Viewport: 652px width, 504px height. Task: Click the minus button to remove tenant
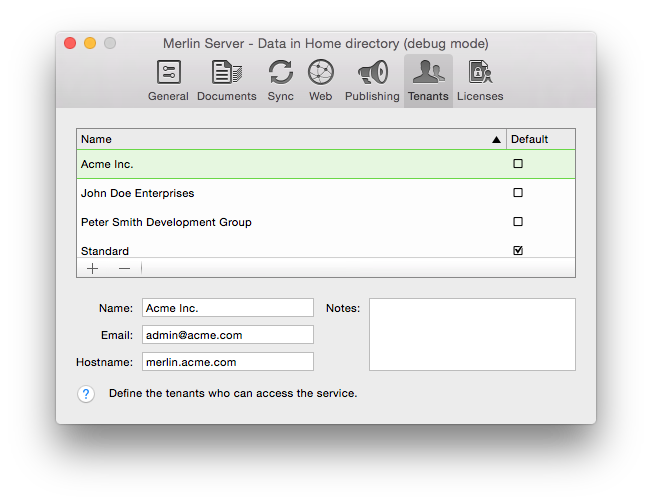pos(124,268)
